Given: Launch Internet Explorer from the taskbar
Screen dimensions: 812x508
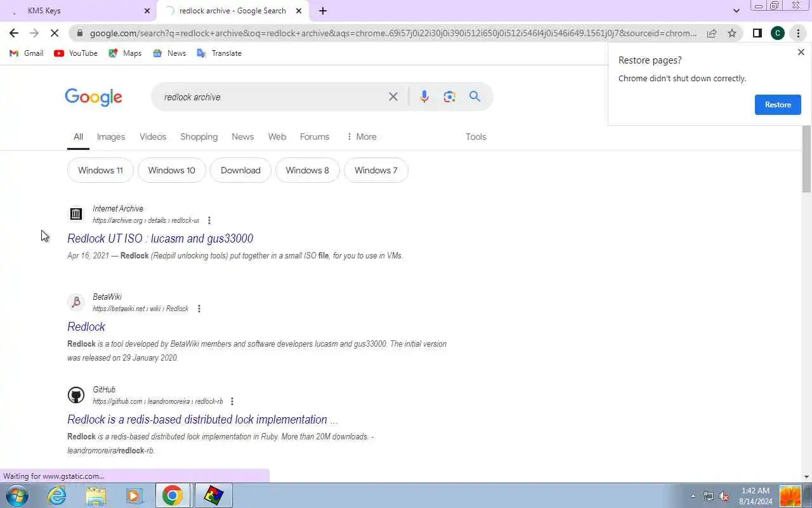Looking at the screenshot, I should pos(57,495).
